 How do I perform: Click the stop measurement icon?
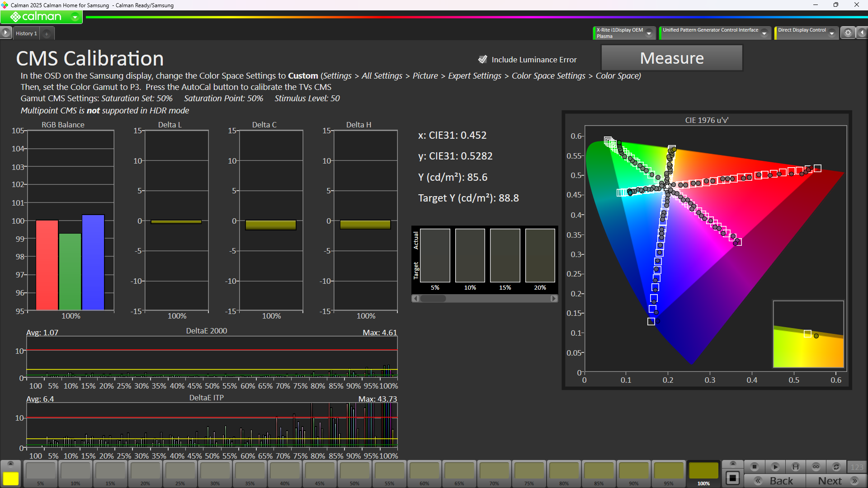click(x=754, y=467)
